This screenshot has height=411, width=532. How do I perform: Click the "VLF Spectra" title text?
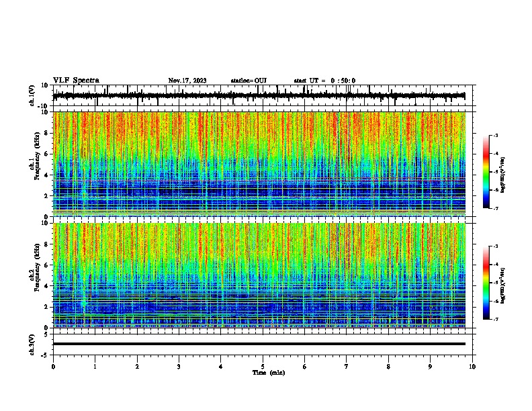[76, 81]
